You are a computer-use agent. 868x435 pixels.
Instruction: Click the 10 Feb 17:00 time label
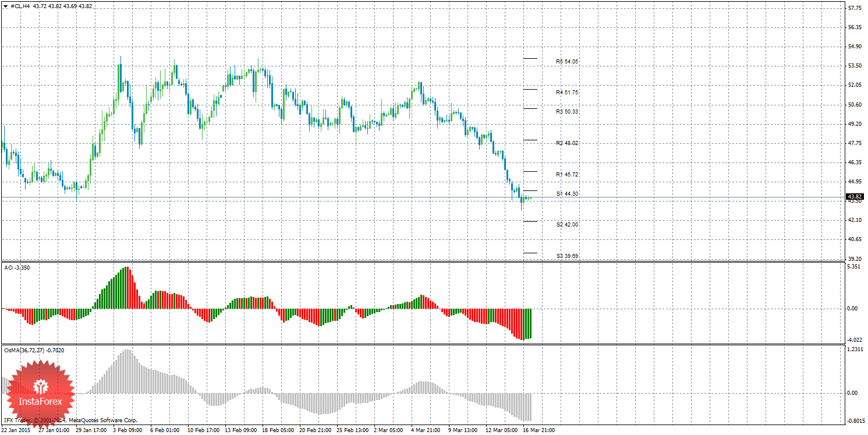[203, 430]
